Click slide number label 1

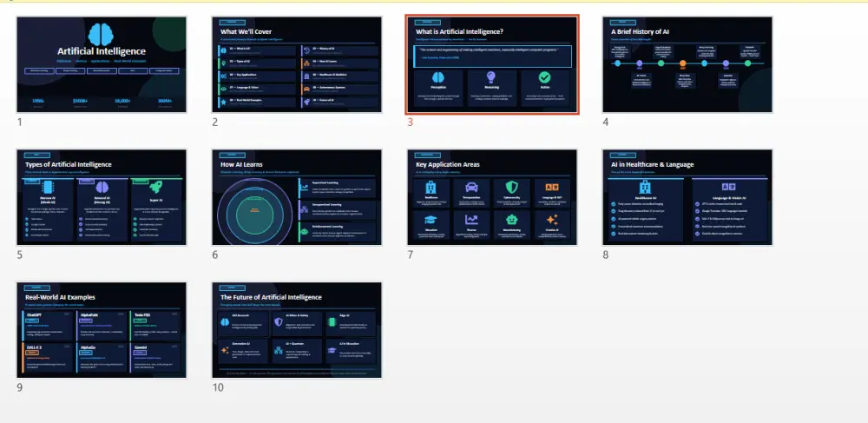[x=20, y=122]
